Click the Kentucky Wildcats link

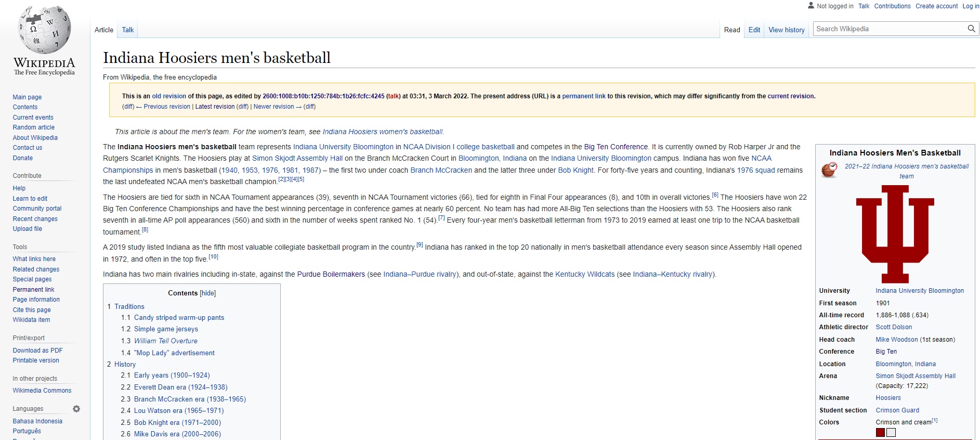[585, 274]
